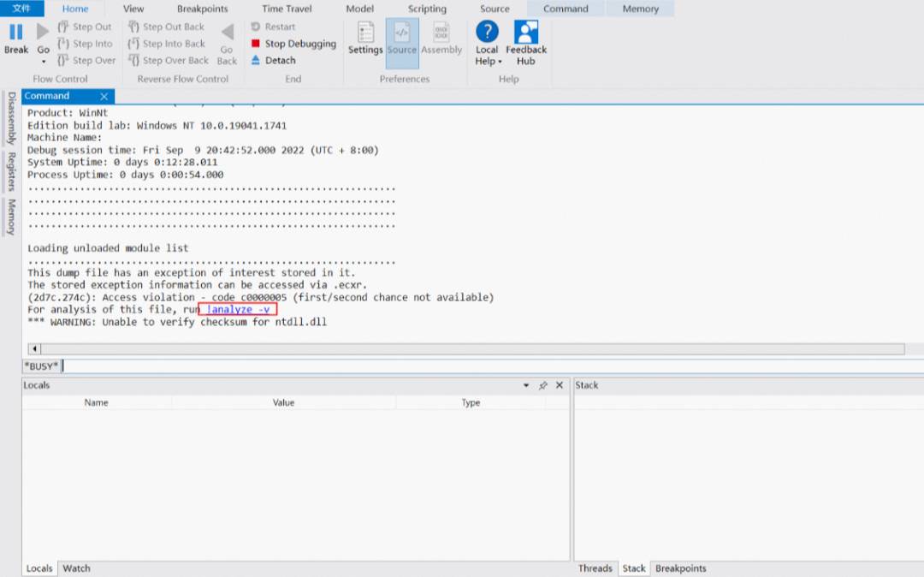The image size is (924, 577).
Task: Click Stop Debugging
Action: 293,44
